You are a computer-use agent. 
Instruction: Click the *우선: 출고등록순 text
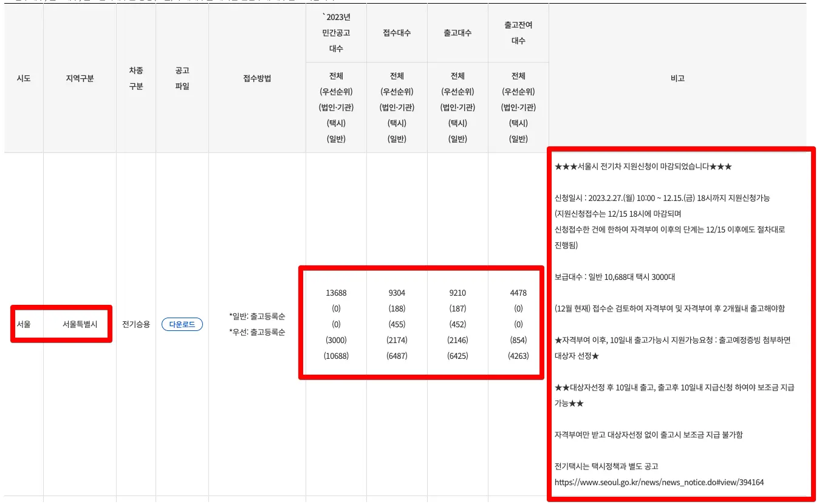257,333
